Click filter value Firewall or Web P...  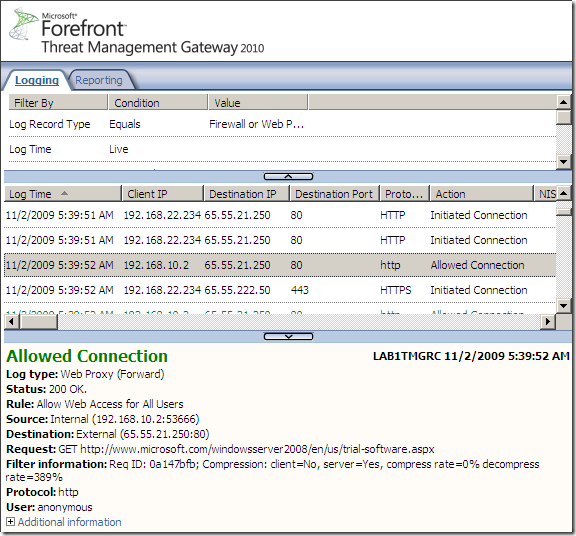tap(256, 124)
